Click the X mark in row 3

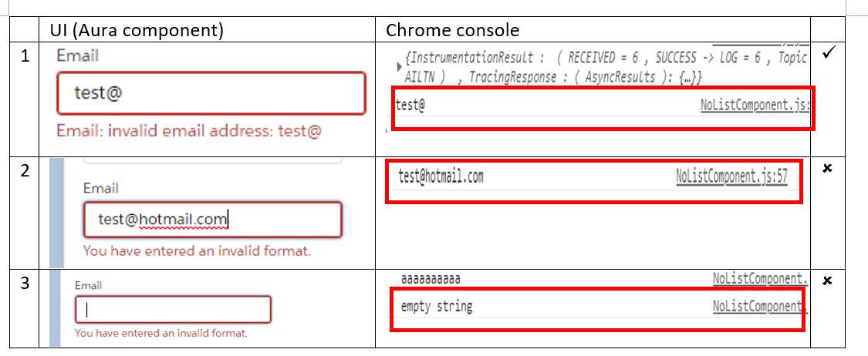coord(828,280)
